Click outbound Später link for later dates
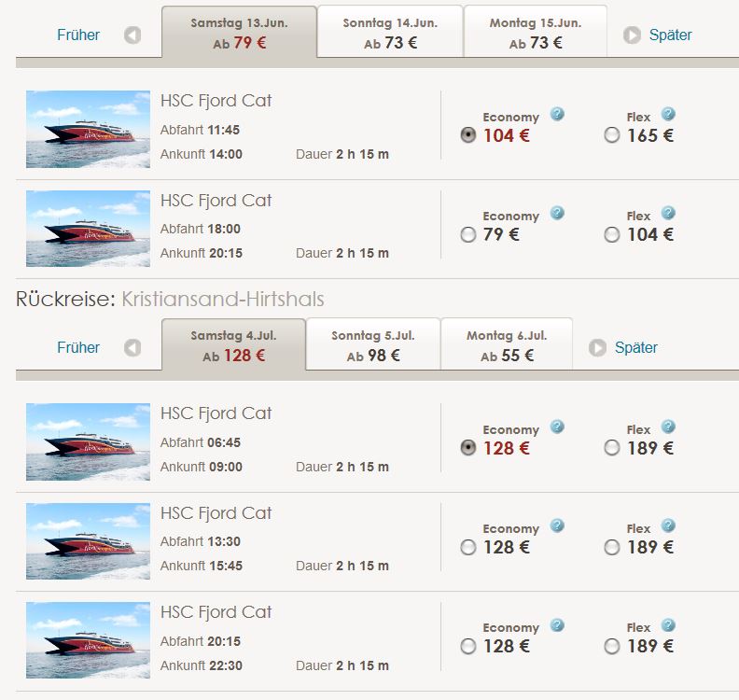The height and width of the screenshot is (700, 739). (x=670, y=35)
